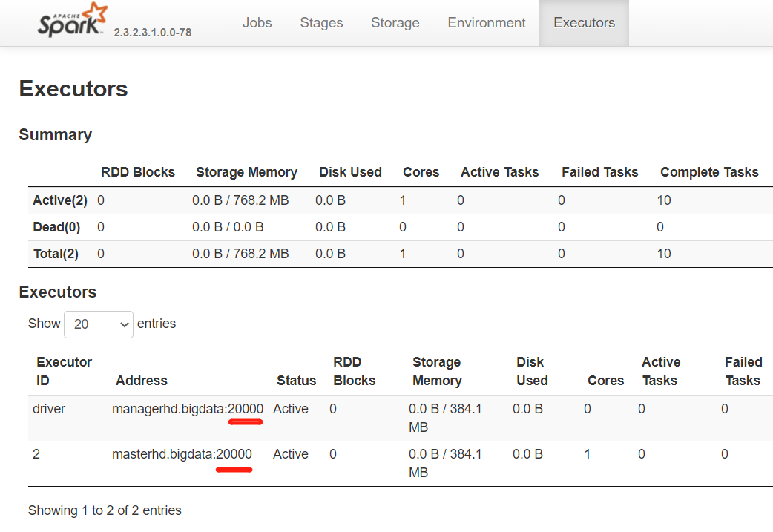773x532 pixels.
Task: Sort by Active Tasks in executors table
Action: tap(660, 371)
